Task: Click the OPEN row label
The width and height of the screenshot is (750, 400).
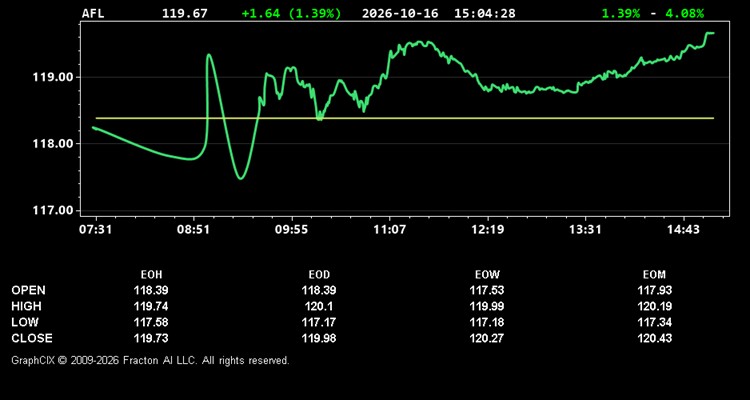Action: coord(29,290)
